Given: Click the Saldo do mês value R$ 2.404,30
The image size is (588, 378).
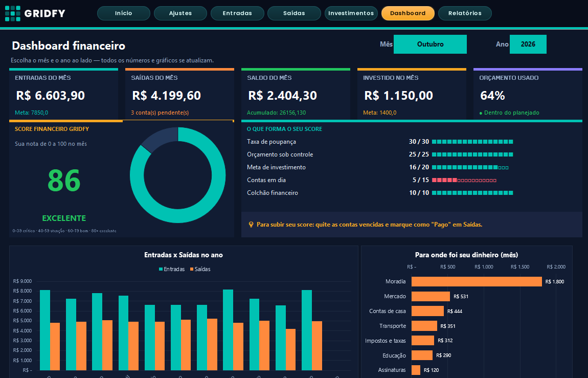Looking at the screenshot, I should (x=283, y=96).
